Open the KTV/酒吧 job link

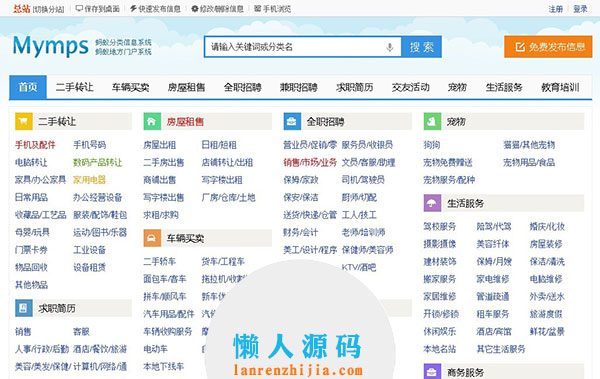click(x=359, y=267)
